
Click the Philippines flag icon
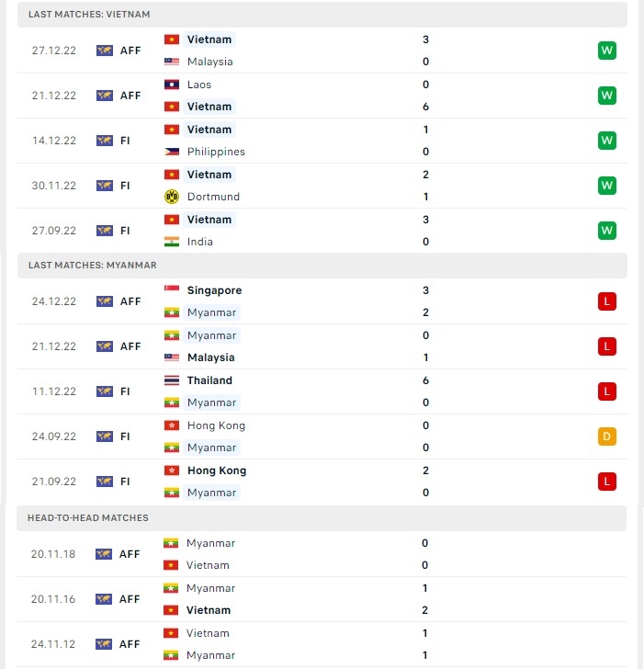(172, 152)
